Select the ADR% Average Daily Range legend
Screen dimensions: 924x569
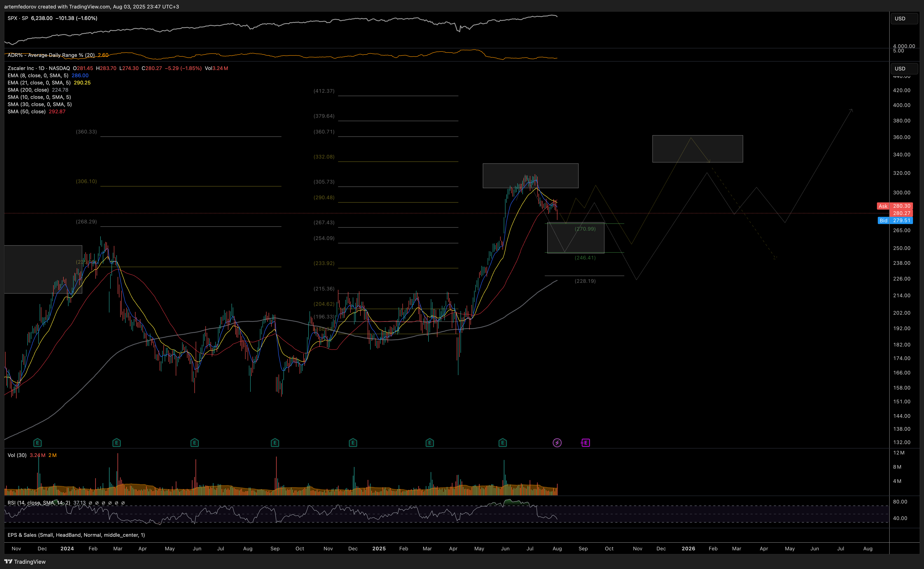(51, 55)
